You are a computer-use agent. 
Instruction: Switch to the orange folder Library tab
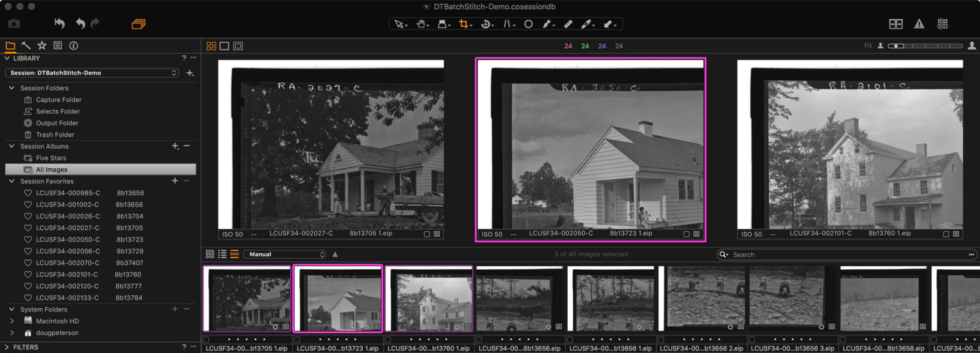tap(10, 45)
